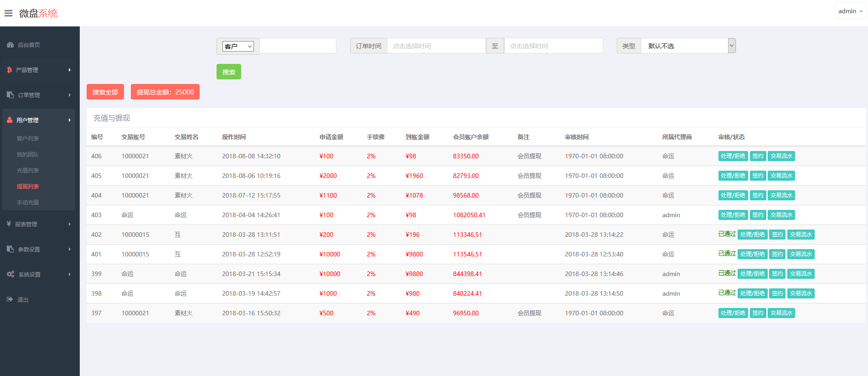Click the red 搜索全部 button

click(x=105, y=92)
